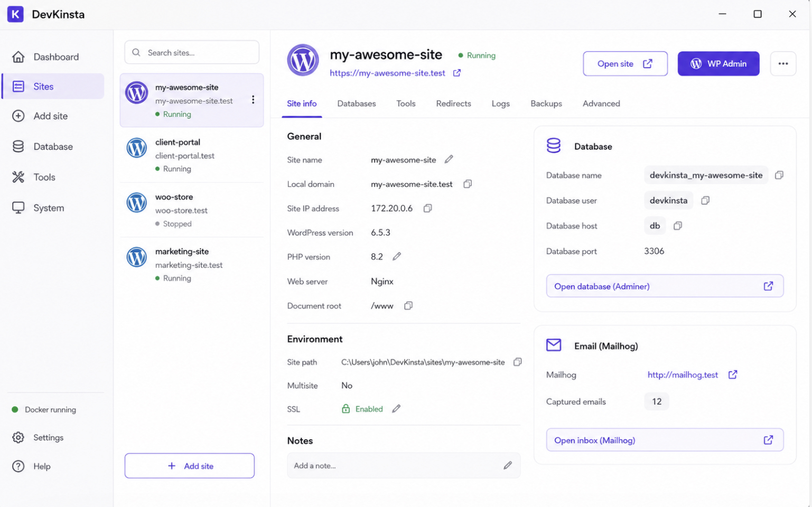The image size is (812, 507).
Task: Switch to the Redirects tab
Action: 453,104
